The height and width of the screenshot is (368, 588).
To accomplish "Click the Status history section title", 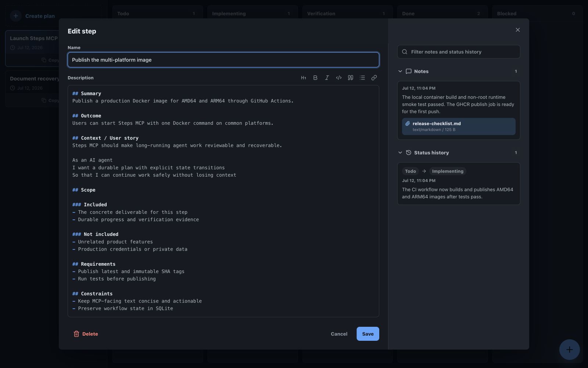I will click(431, 153).
